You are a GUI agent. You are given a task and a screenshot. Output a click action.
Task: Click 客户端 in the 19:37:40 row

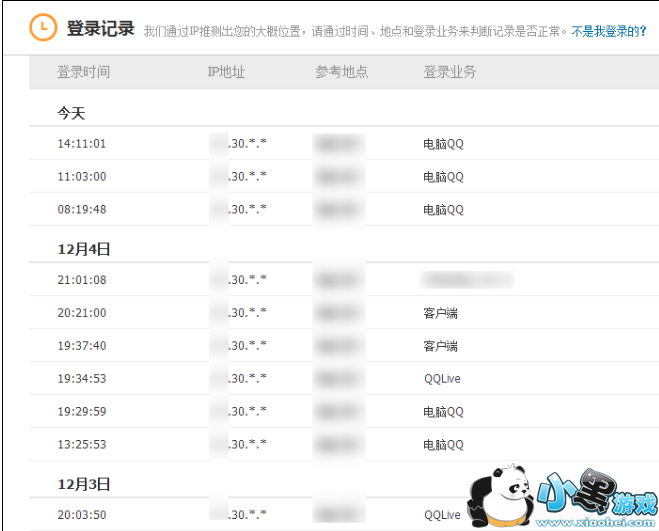pyautogui.click(x=440, y=346)
